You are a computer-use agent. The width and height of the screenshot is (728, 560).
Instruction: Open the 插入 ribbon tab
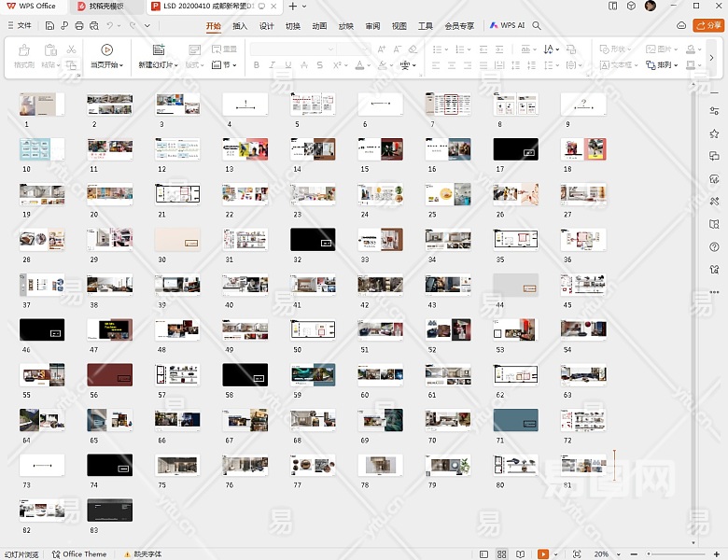click(240, 26)
